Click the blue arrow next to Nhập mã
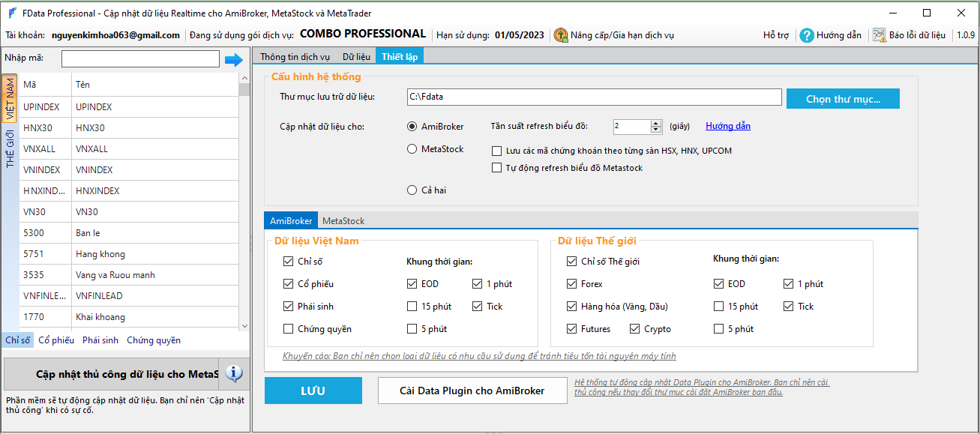This screenshot has height=434, width=980. pyautogui.click(x=234, y=60)
